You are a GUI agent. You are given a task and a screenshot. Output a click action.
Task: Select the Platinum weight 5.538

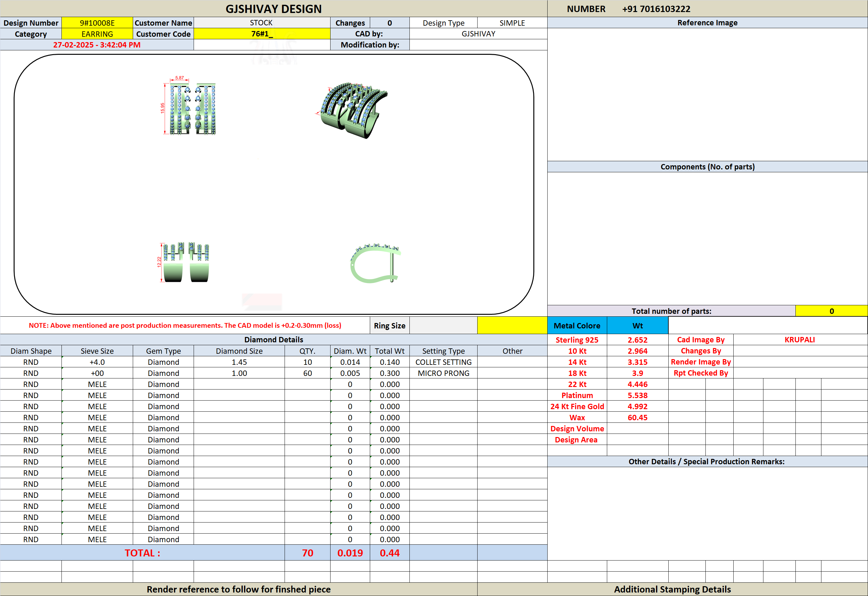[x=638, y=395]
